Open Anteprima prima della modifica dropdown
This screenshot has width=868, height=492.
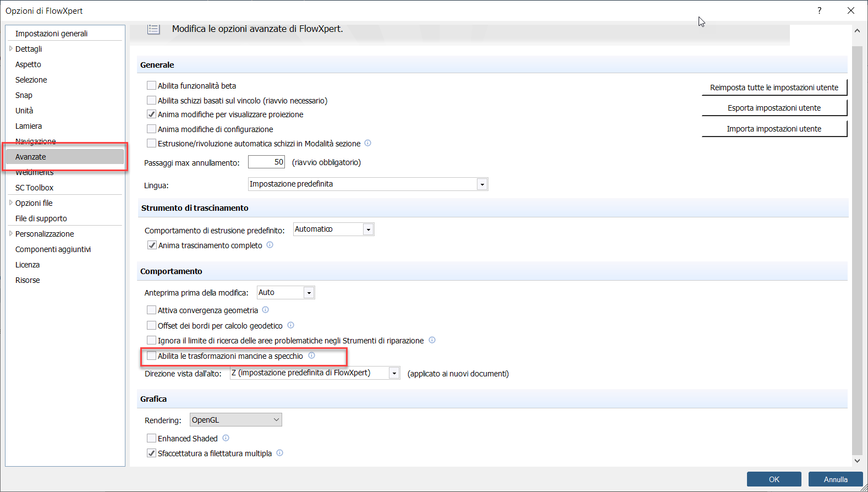(286, 292)
